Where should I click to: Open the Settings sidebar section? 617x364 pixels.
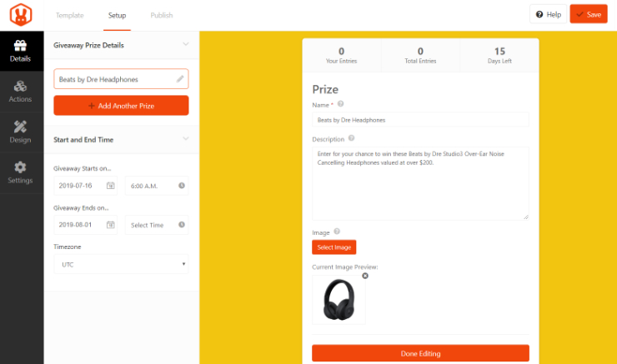21,172
